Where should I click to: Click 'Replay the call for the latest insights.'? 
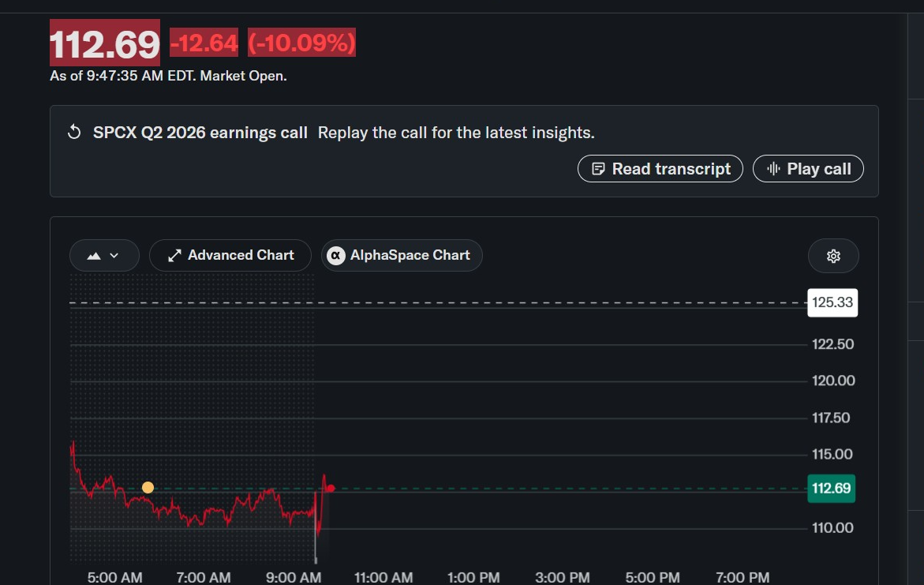[456, 133]
